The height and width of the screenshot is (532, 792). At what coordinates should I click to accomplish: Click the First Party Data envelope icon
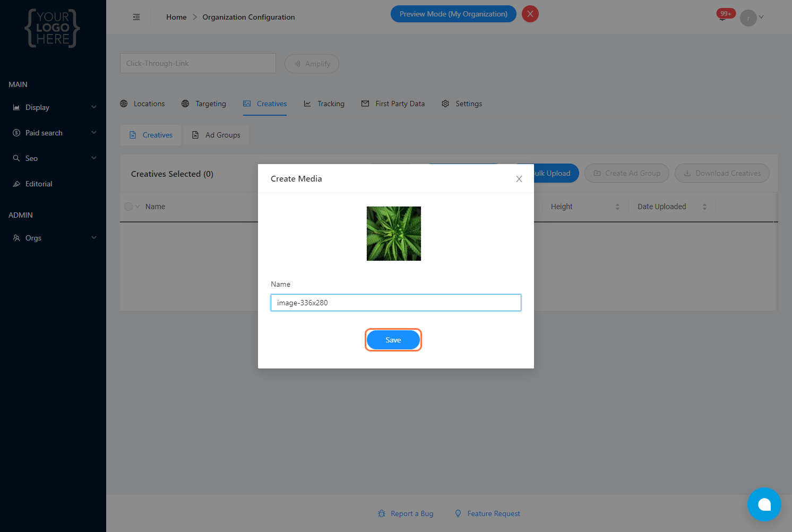(365, 104)
